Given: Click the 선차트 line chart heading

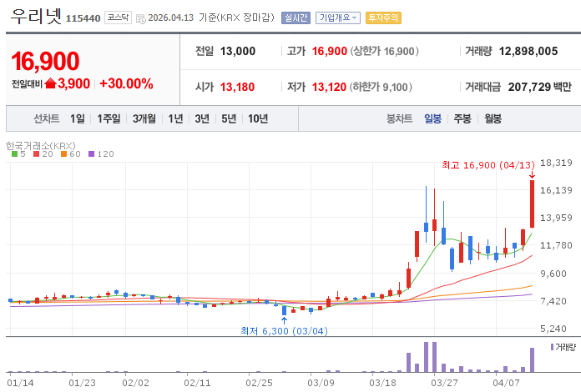Looking at the screenshot, I should [47, 118].
